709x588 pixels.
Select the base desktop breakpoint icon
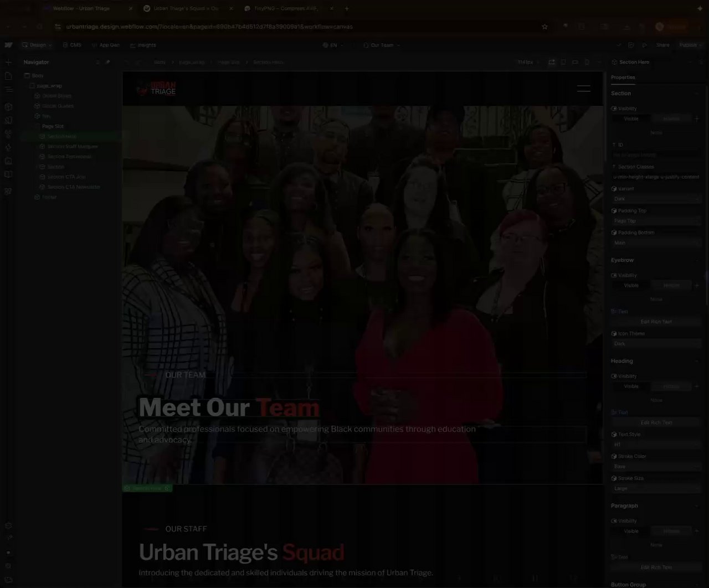pos(552,62)
